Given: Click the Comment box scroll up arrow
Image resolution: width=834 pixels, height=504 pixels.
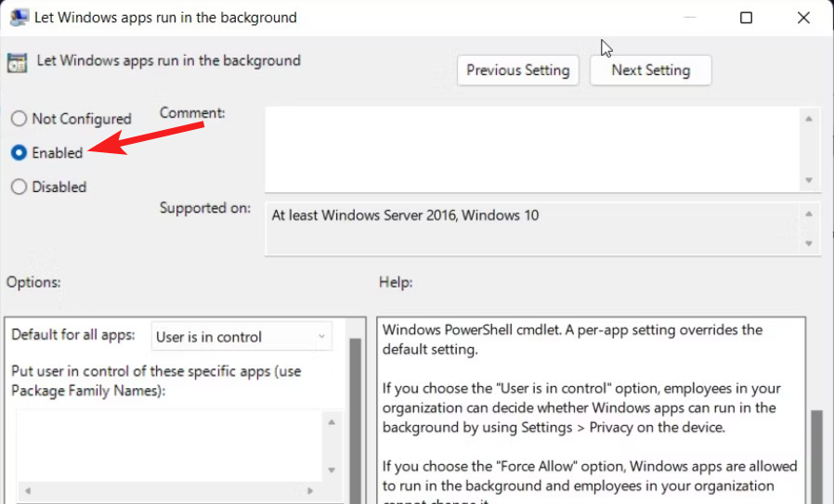Looking at the screenshot, I should coord(809,119).
